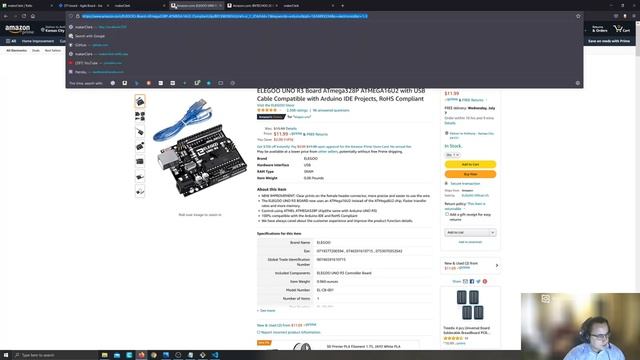Open the Secure transaction link
Screen dimensions: 640x360
[x=465, y=184]
